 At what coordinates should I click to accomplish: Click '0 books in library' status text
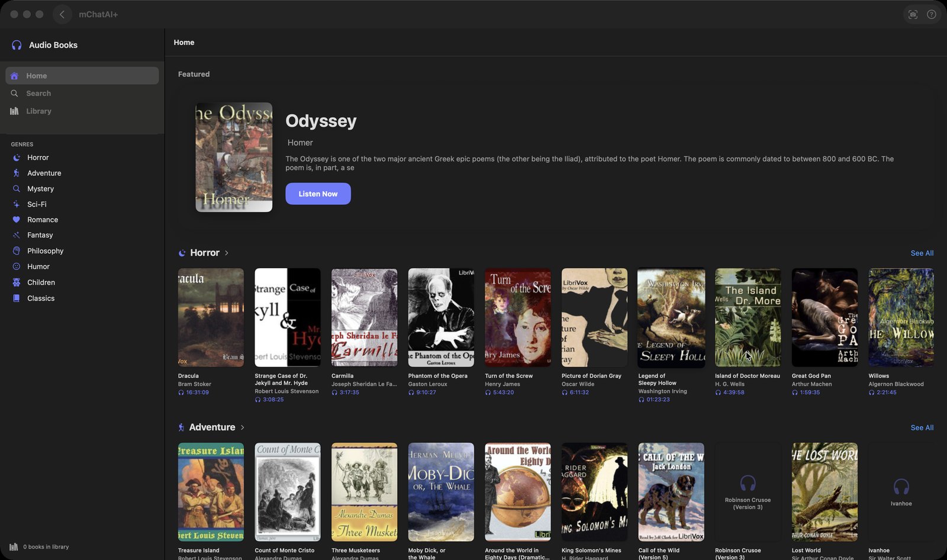(x=46, y=547)
